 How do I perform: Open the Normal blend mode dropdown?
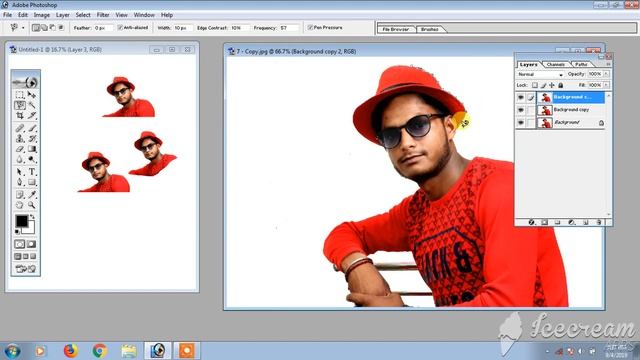pos(540,75)
